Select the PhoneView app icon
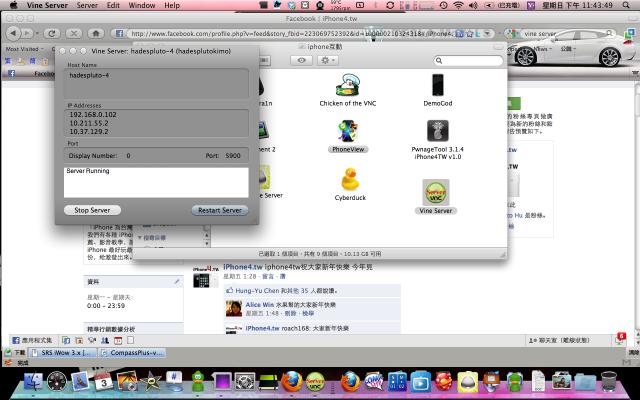640x400 pixels. pyautogui.click(x=348, y=131)
